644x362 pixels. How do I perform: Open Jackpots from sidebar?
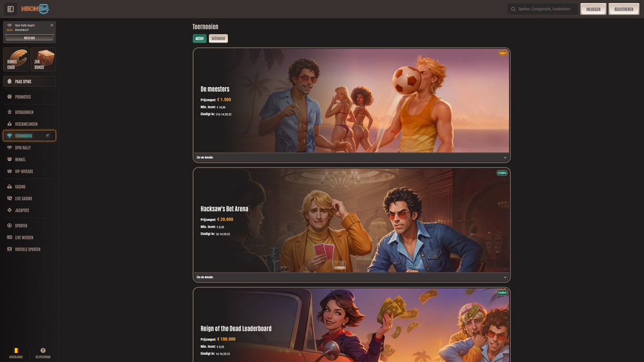click(22, 210)
